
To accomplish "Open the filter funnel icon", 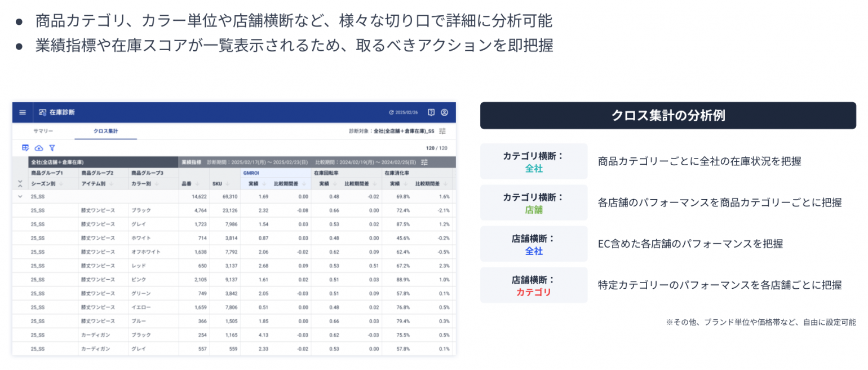I will (52, 148).
